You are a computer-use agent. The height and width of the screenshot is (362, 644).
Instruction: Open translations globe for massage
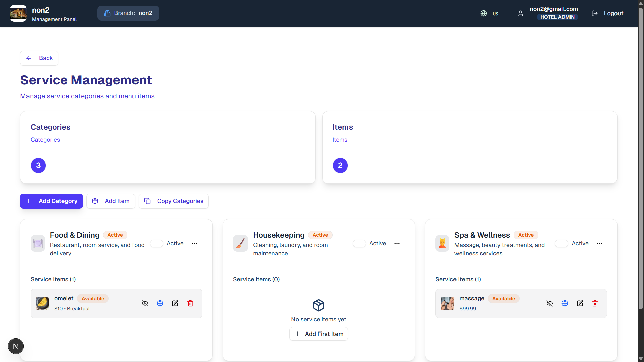pyautogui.click(x=565, y=303)
